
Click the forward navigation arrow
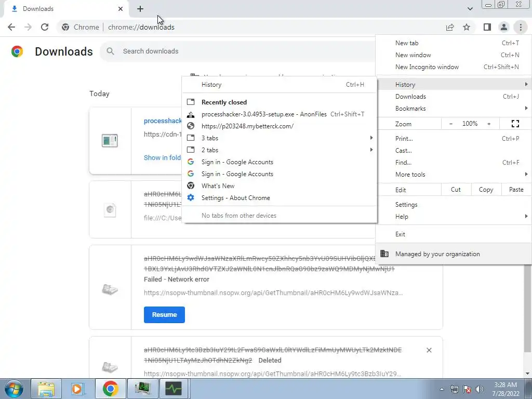[28, 27]
